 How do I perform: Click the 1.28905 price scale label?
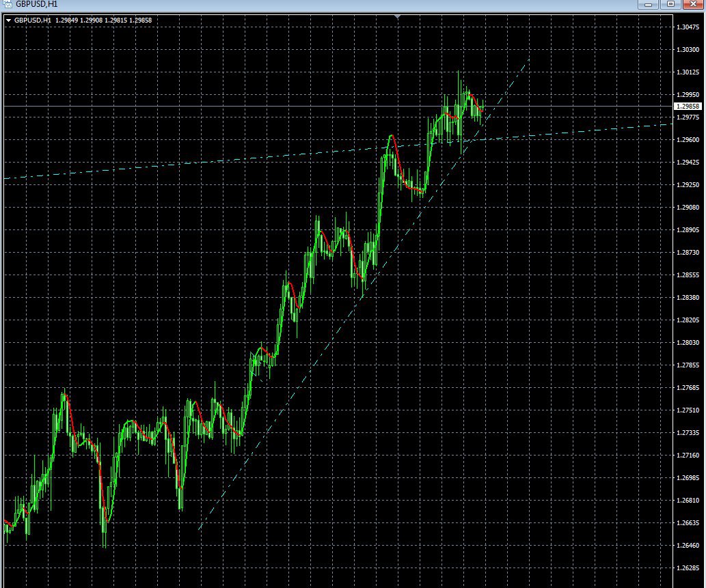point(688,230)
